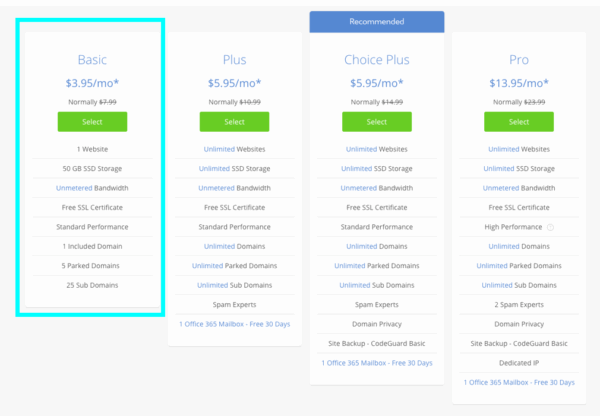This screenshot has width=600, height=416.
Task: Click the $3.95/mo* price
Action: [x=92, y=83]
